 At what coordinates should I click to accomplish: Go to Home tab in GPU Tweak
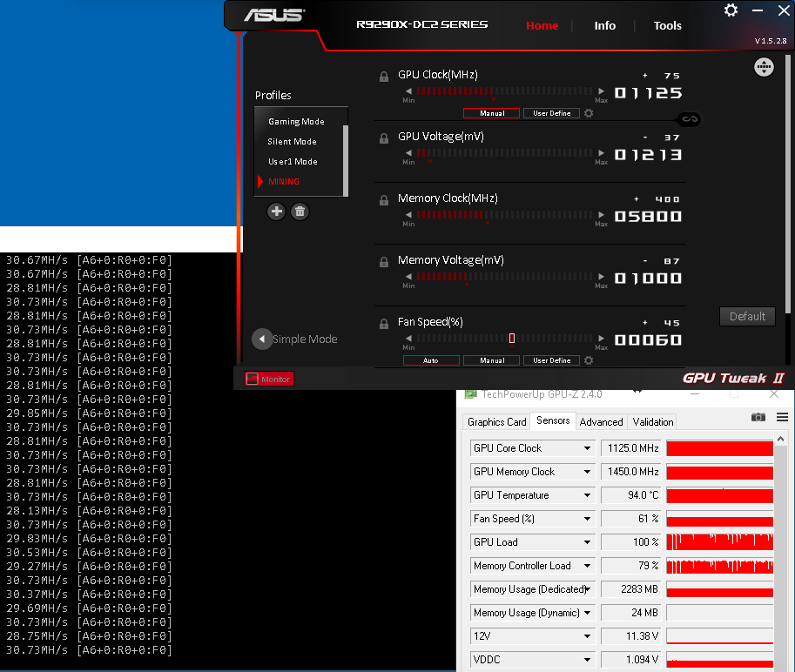coord(542,25)
